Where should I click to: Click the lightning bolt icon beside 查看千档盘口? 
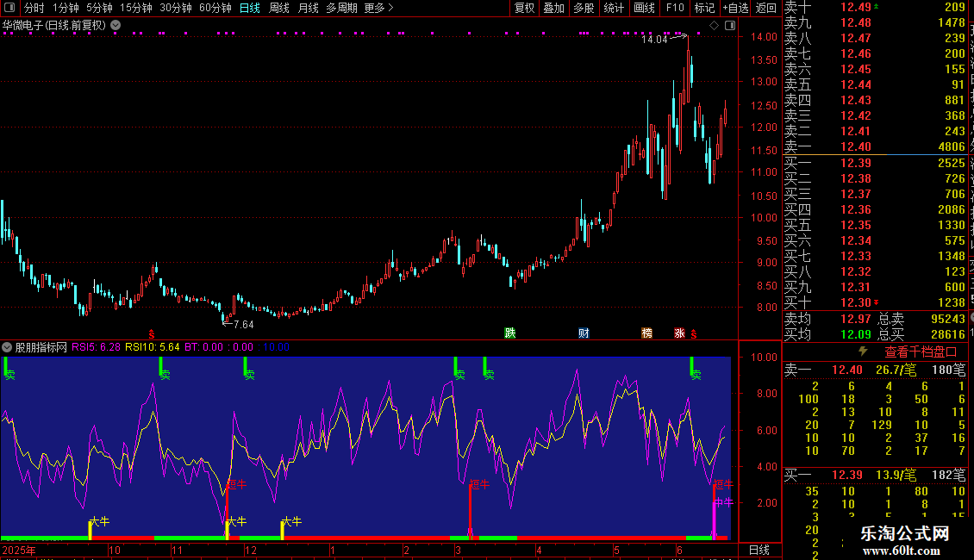(863, 352)
